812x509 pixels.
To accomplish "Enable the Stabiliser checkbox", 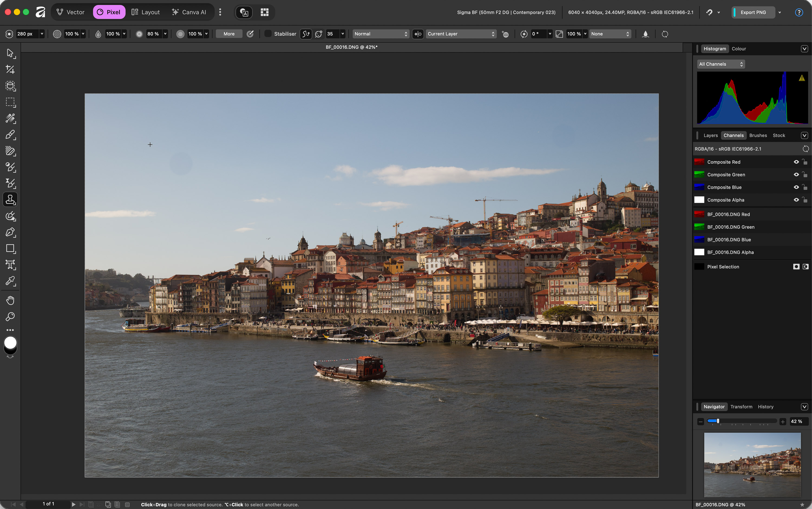I will pyautogui.click(x=268, y=34).
